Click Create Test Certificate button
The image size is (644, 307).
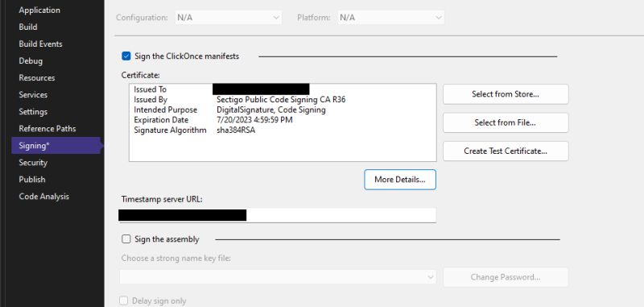tap(506, 151)
